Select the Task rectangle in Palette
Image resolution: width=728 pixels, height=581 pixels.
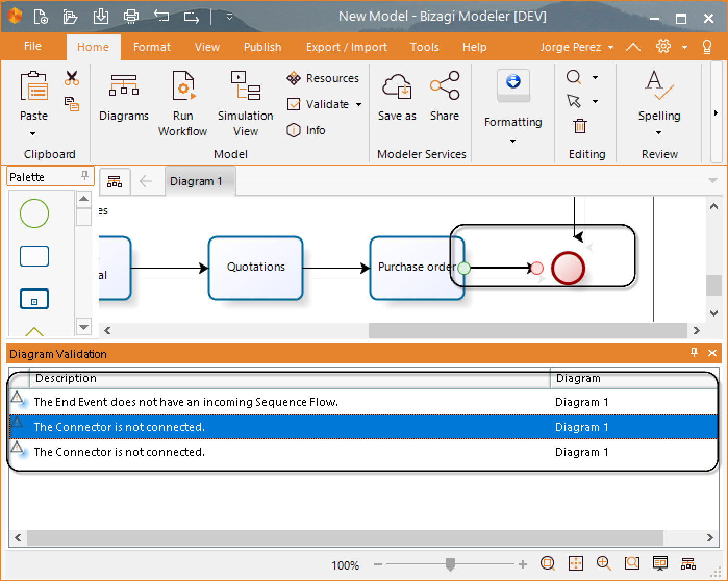pyautogui.click(x=34, y=256)
